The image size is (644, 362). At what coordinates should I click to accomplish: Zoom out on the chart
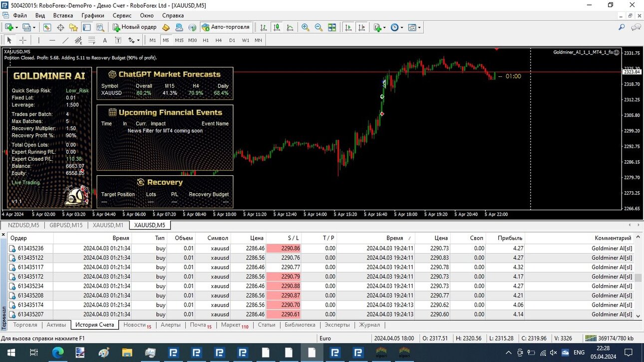point(319,27)
